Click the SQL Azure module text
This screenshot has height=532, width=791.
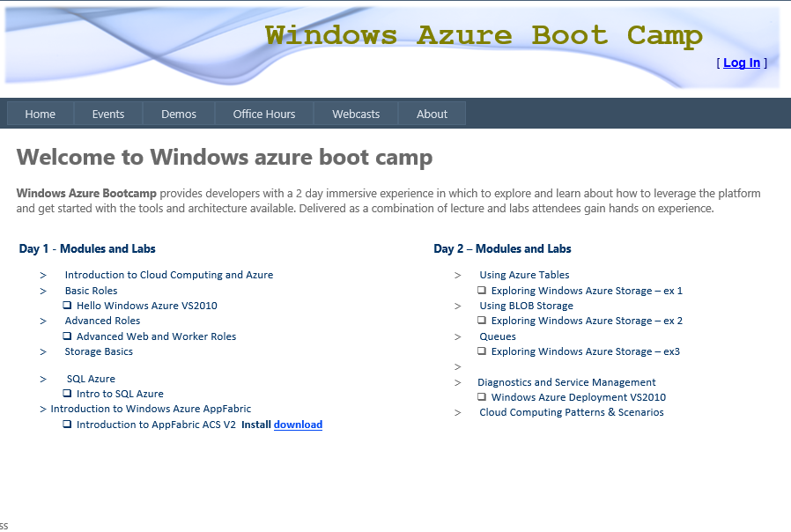(x=91, y=379)
